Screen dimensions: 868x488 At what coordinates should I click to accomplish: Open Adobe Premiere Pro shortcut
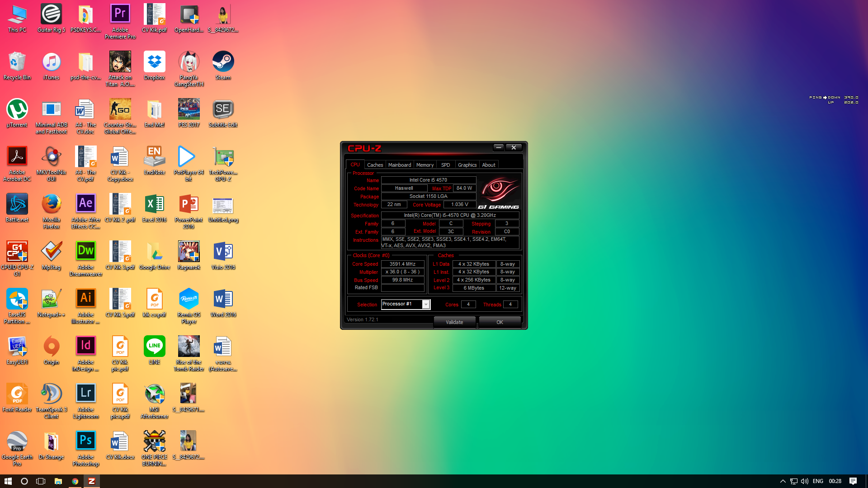(x=120, y=14)
